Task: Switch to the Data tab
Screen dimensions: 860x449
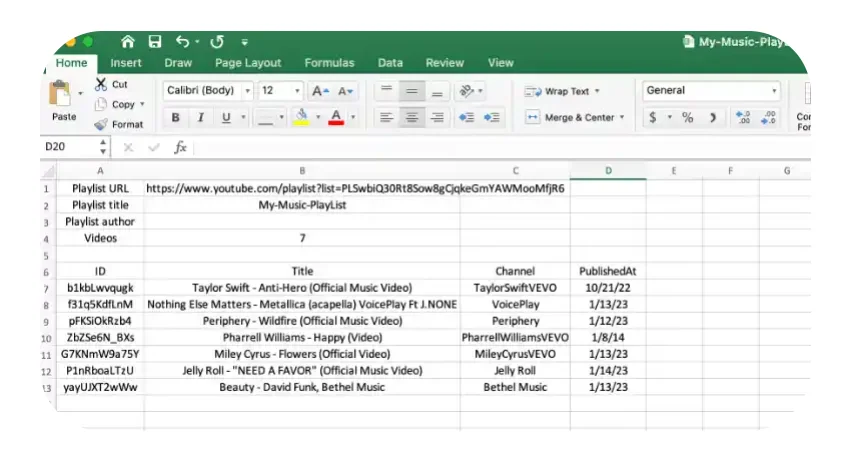Action: point(390,63)
